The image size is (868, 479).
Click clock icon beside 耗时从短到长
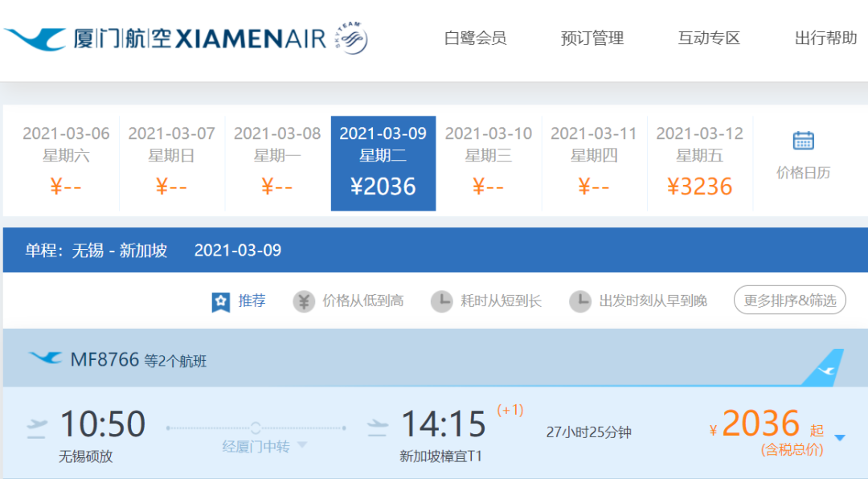click(x=442, y=302)
